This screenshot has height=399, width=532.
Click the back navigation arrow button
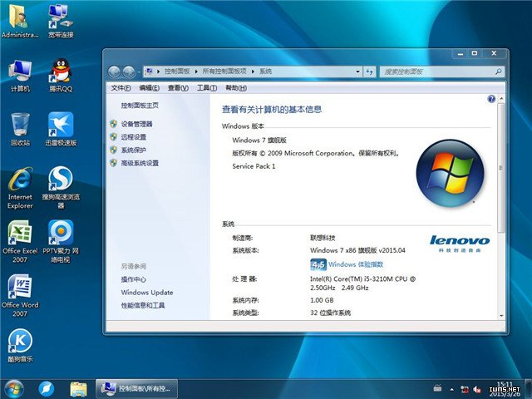pos(114,71)
